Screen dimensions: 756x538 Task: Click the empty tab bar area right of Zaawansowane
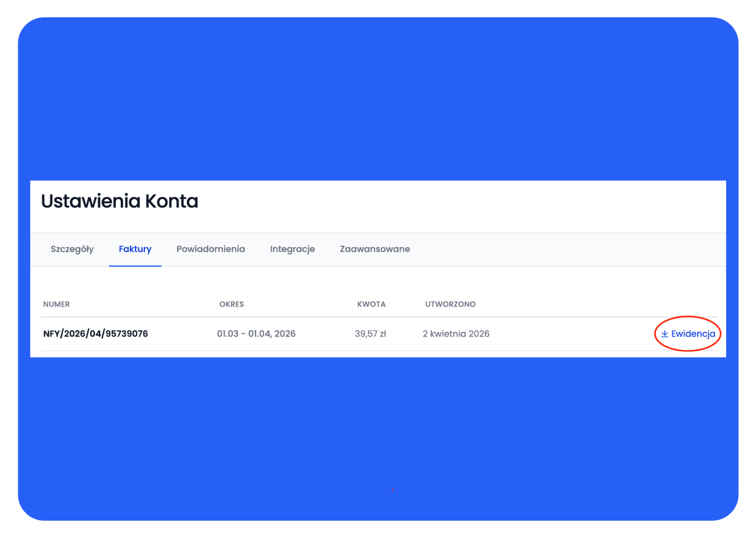[x=567, y=250]
